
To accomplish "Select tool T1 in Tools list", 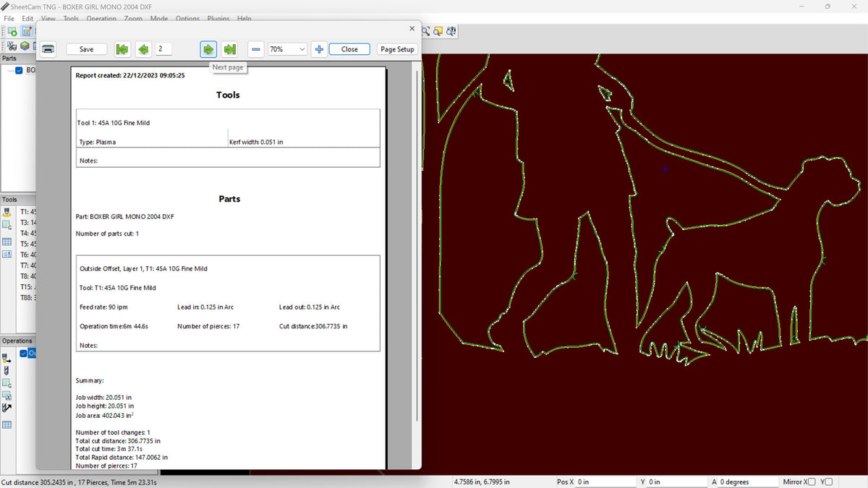I will 27,212.
